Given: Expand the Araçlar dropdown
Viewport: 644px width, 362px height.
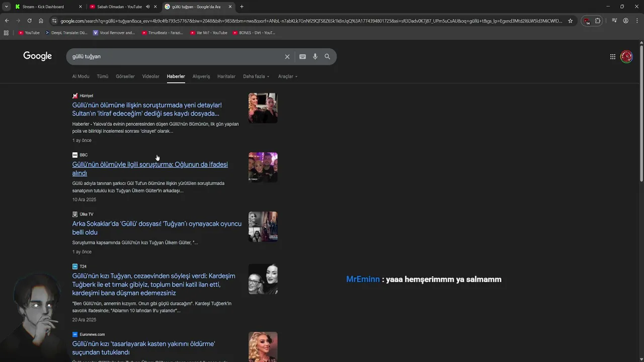Looking at the screenshot, I should (x=288, y=76).
